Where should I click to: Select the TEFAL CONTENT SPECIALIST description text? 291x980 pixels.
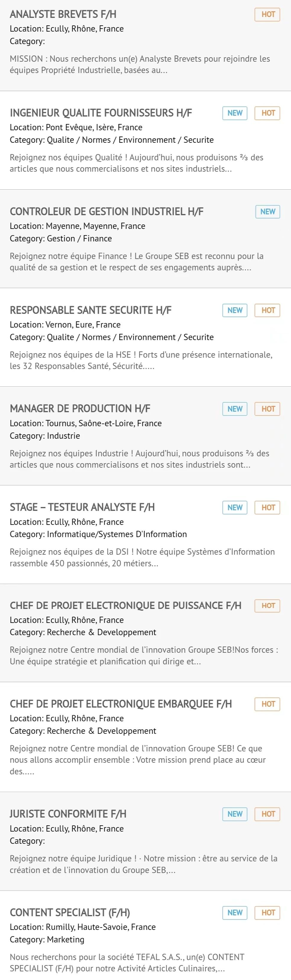pos(127,962)
